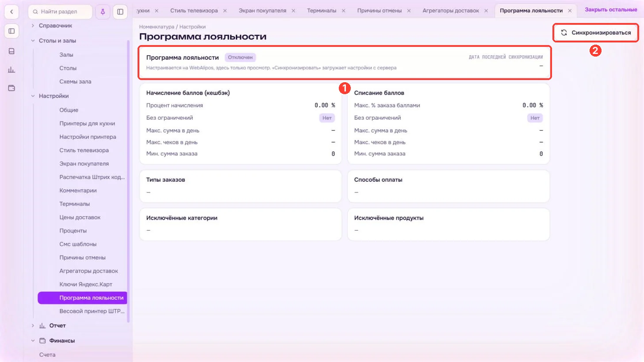The image size is (644, 362).
Task: Select Программа лояльности sidebar item
Action: click(82, 298)
